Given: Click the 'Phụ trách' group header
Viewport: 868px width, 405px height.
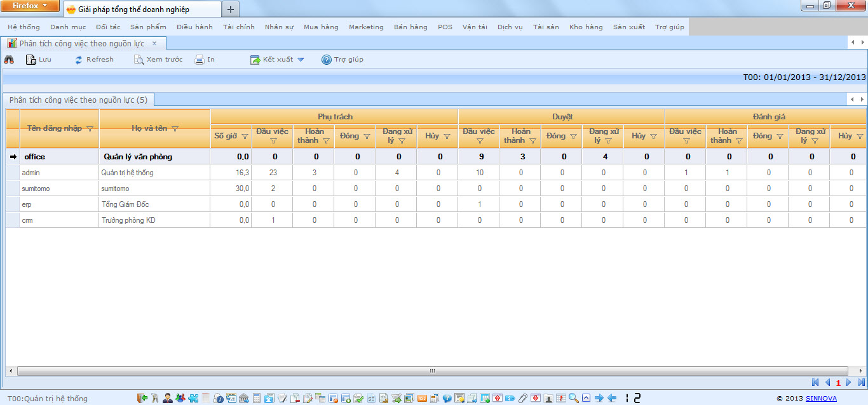Looking at the screenshot, I should pyautogui.click(x=335, y=117).
